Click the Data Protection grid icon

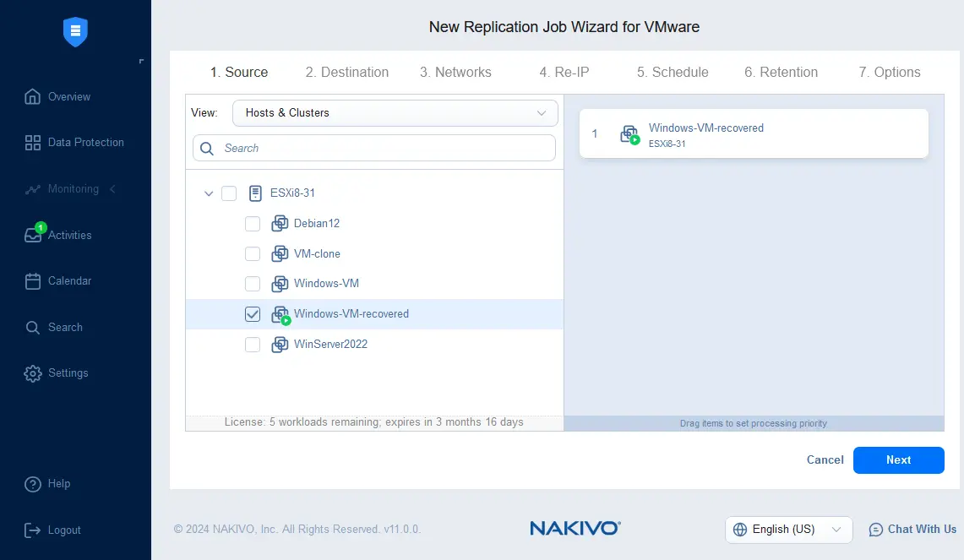pyautogui.click(x=33, y=143)
